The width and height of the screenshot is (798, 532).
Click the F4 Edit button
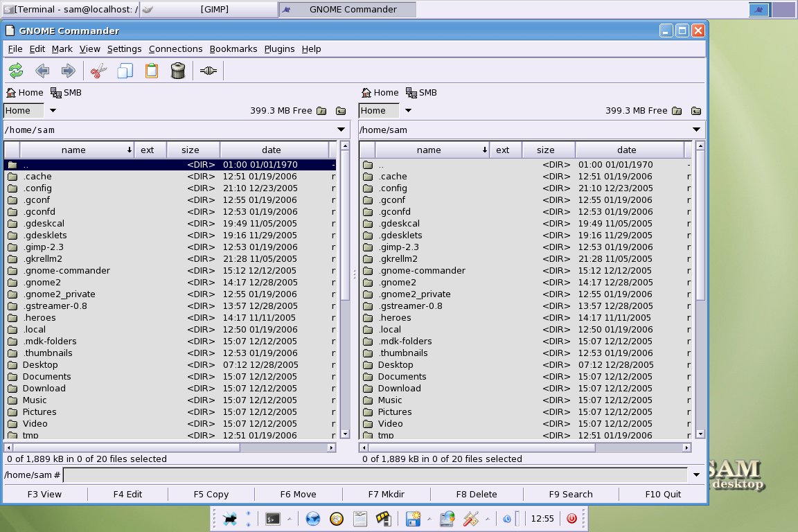[127, 495]
